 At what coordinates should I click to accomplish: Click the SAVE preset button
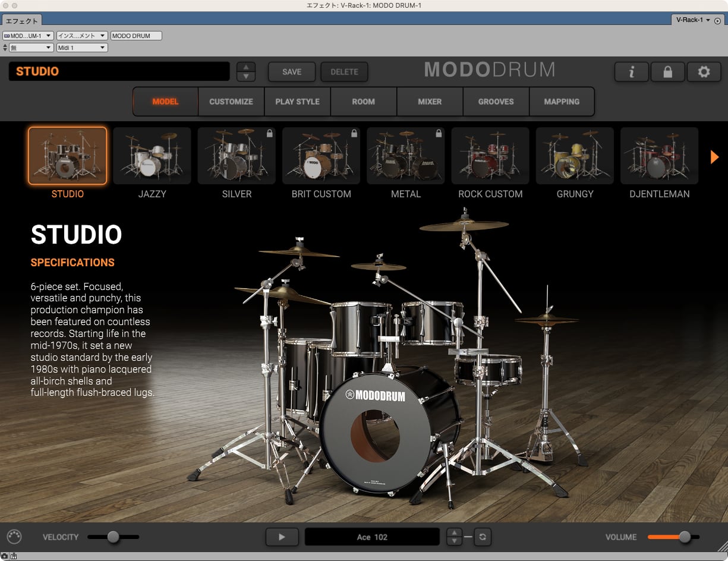292,72
